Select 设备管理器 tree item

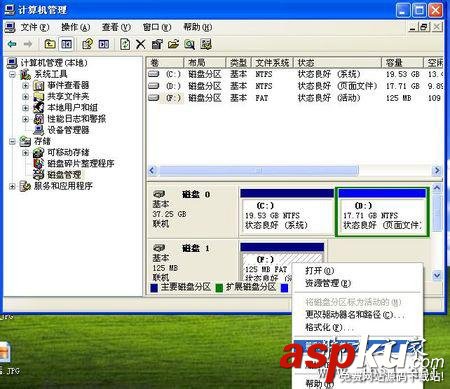(x=68, y=130)
